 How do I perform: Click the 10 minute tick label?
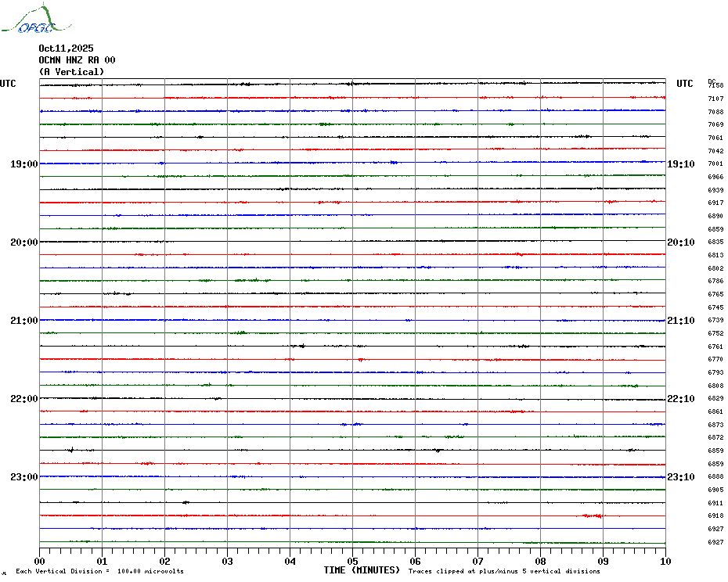(665, 561)
